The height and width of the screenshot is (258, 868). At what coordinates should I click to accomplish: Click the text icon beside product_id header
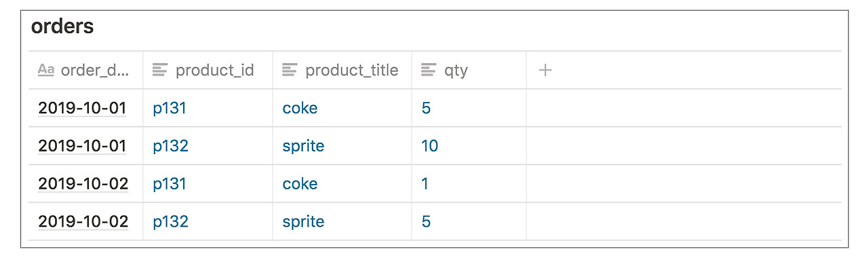tap(160, 70)
